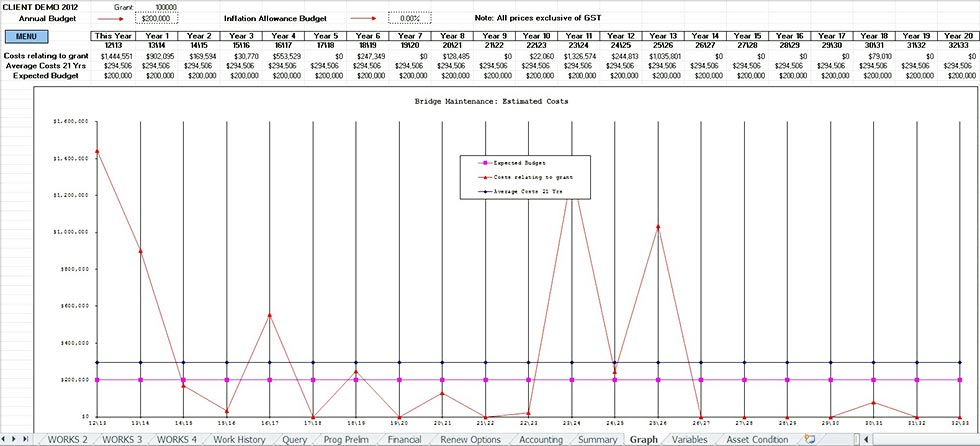The height and width of the screenshot is (446, 980).
Task: Go to the Variables sheet tab
Action: [x=690, y=438]
